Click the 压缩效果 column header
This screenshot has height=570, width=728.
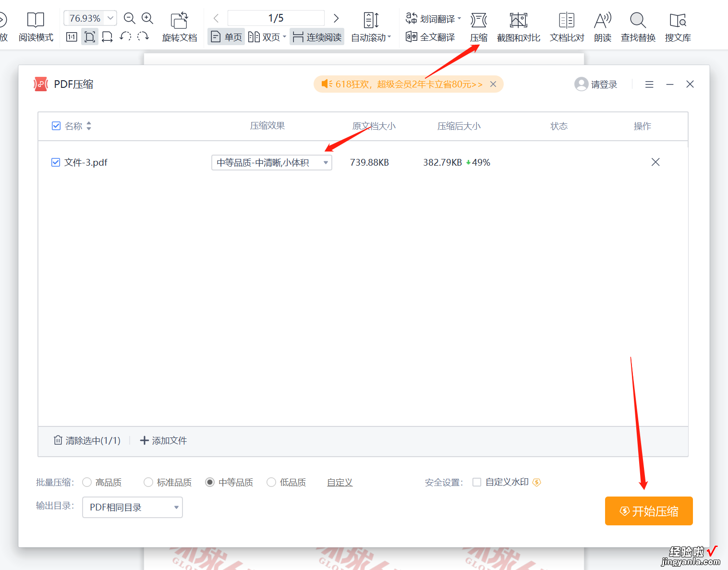[267, 126]
